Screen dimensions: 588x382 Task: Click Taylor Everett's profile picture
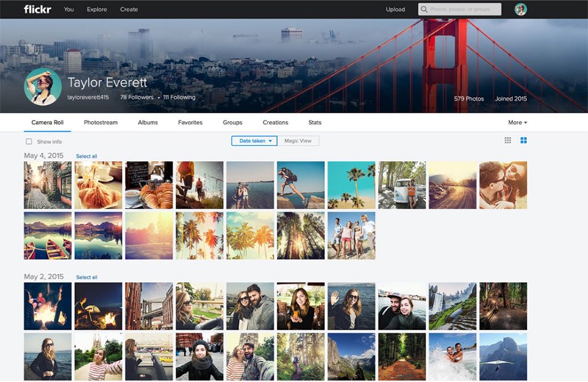pos(43,87)
